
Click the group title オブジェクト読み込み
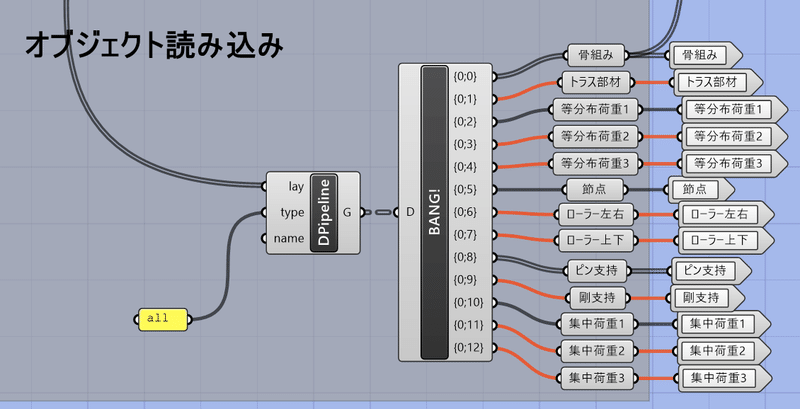[154, 46]
